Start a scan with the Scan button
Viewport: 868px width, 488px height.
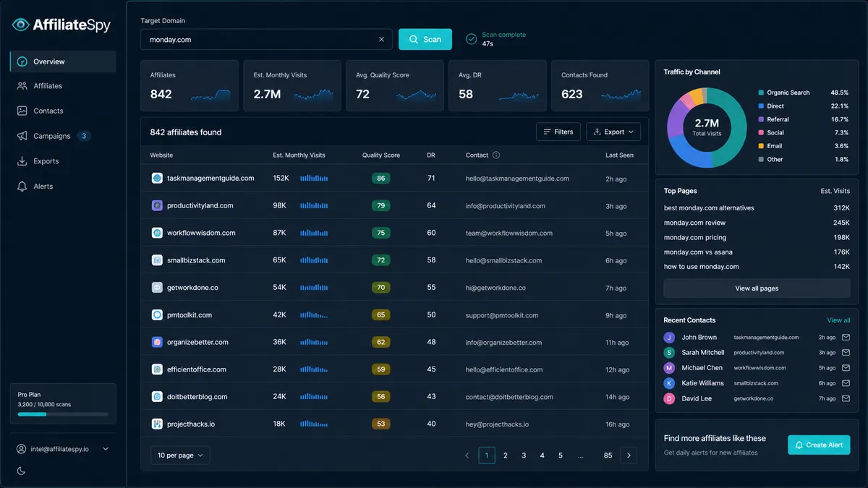tap(425, 40)
